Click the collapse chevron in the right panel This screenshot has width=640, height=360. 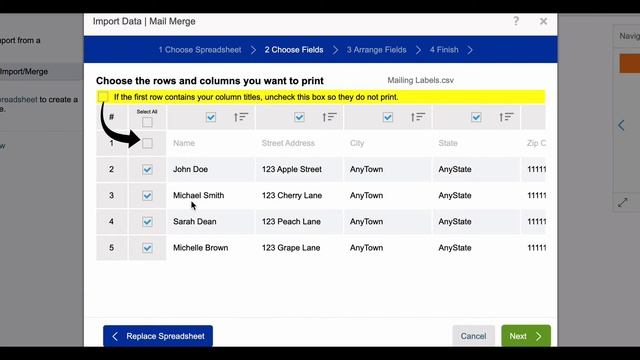click(x=621, y=125)
